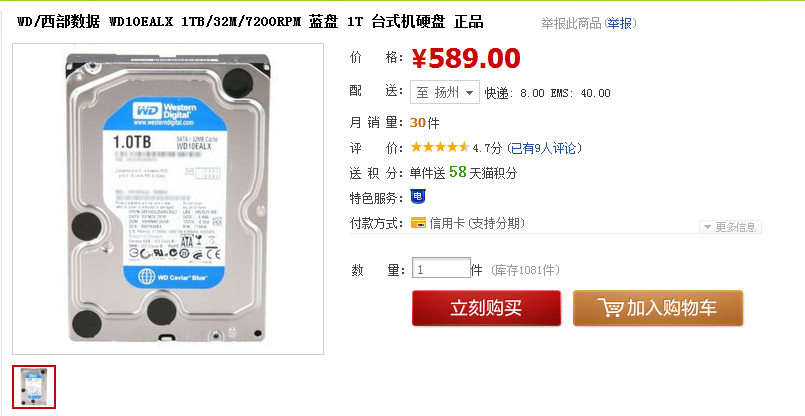The height and width of the screenshot is (416, 805).
Task: Click the shopping cart icon on orange button
Action: tap(610, 308)
